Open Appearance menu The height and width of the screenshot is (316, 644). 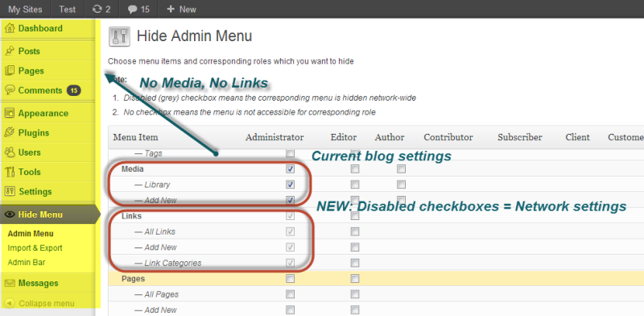[43, 113]
